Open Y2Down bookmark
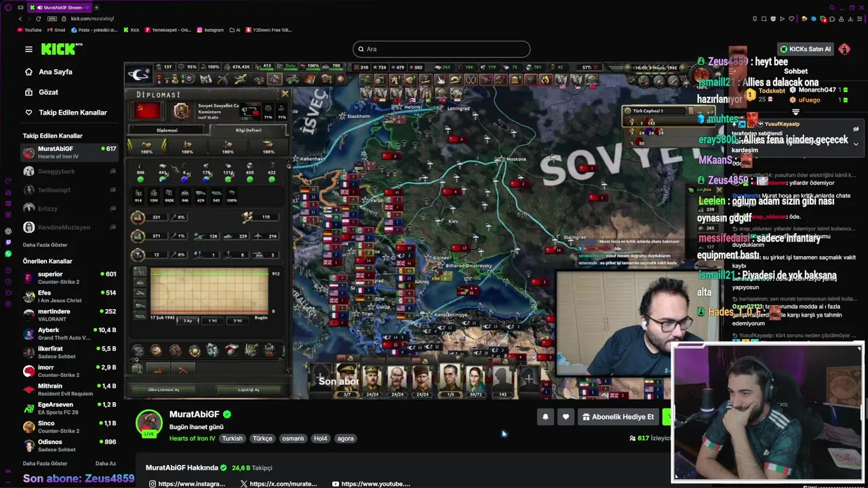This screenshot has height=488, width=868. pos(269,30)
